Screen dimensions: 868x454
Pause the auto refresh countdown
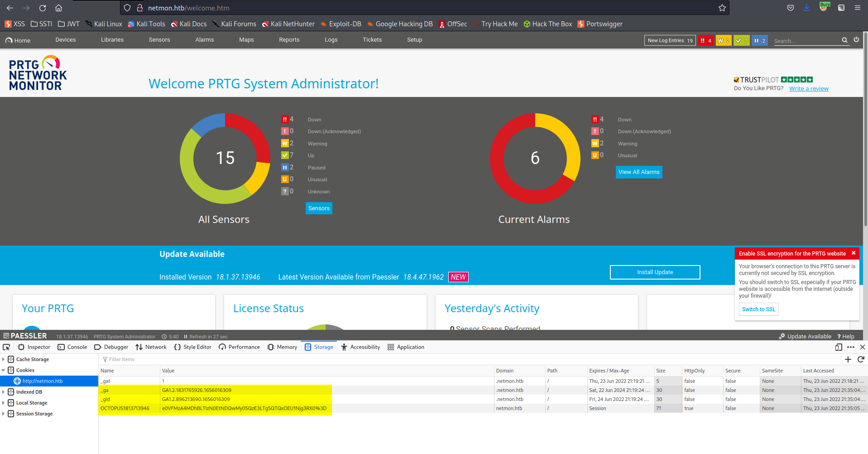186,337
